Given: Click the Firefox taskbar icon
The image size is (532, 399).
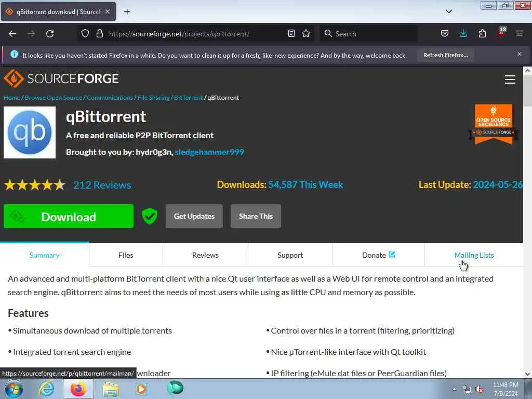Looking at the screenshot, I should point(78,389).
